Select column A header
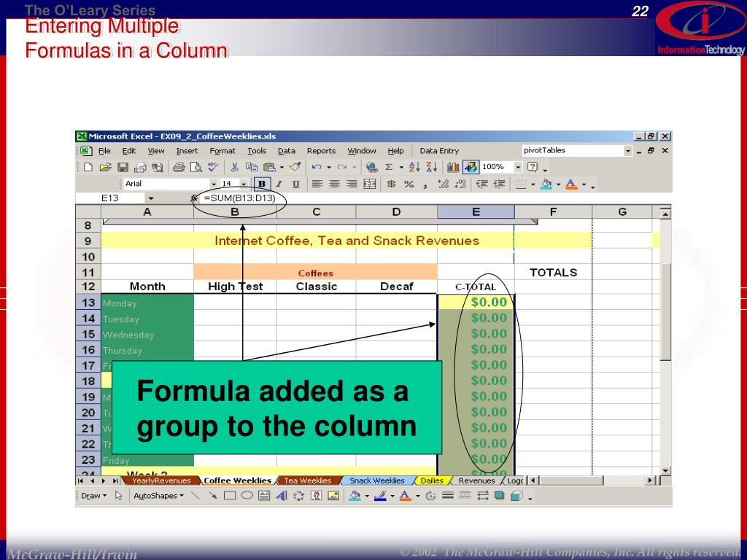This screenshot has height=560, width=747. pyautogui.click(x=147, y=212)
